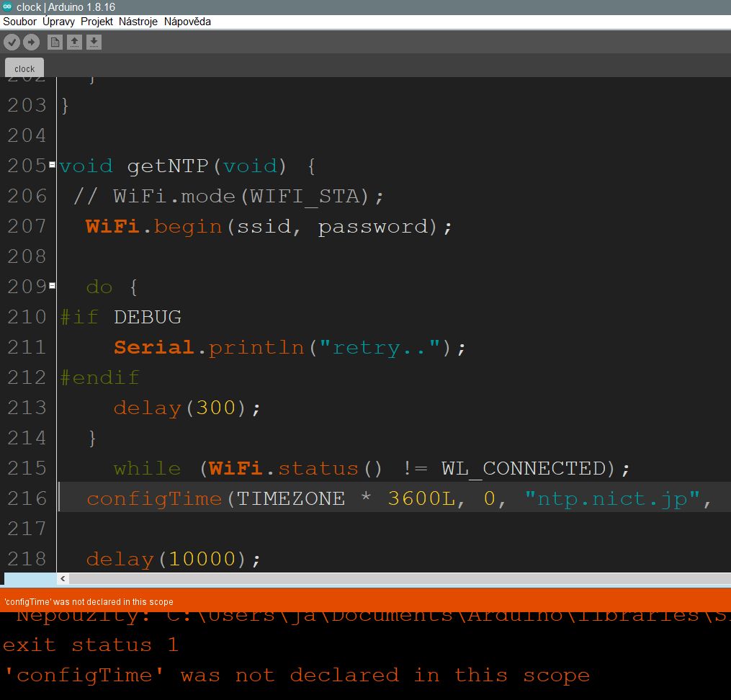Click the horizontal scrollbar left arrow
Image resolution: width=731 pixels, height=700 pixels.
[63, 578]
